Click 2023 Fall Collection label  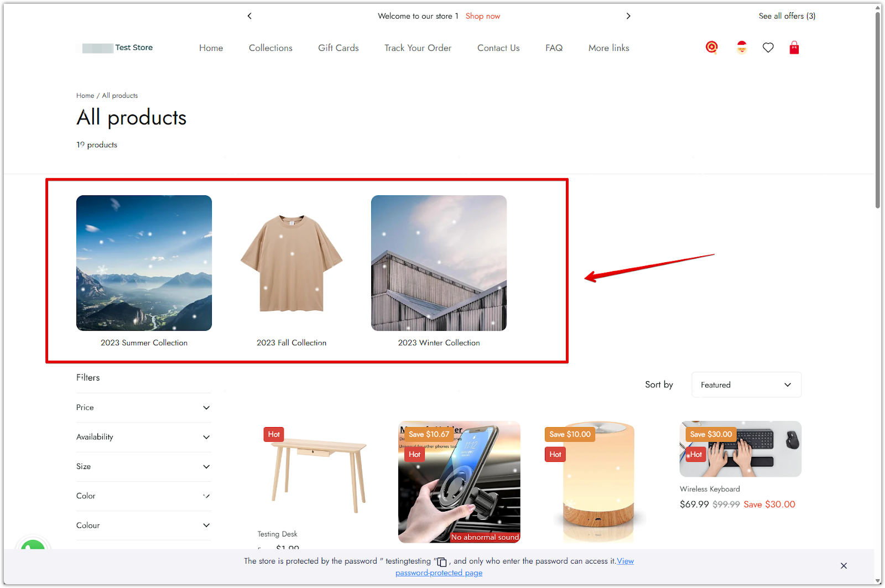point(291,343)
